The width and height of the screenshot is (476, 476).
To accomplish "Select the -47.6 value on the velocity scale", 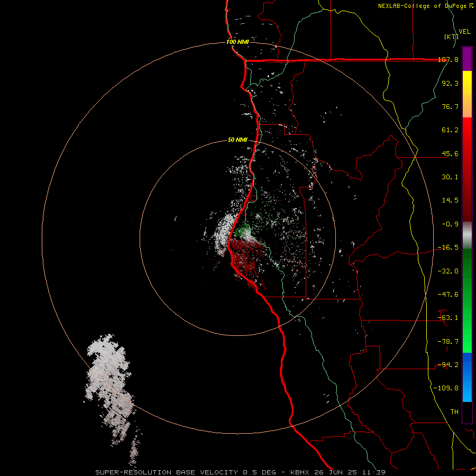I will (x=448, y=295).
